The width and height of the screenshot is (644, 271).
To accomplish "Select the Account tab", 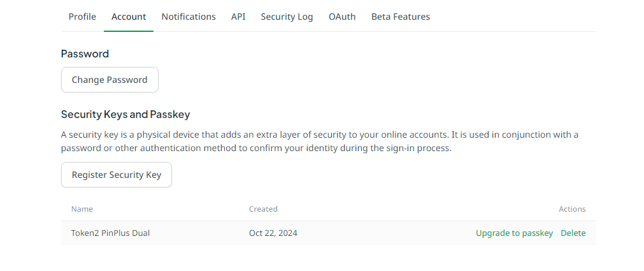I will (129, 17).
